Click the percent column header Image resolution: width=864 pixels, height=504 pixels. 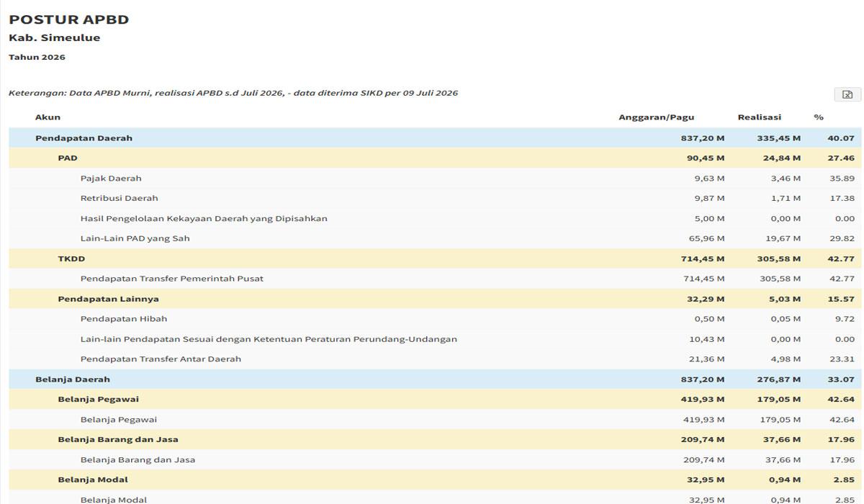pos(819,117)
